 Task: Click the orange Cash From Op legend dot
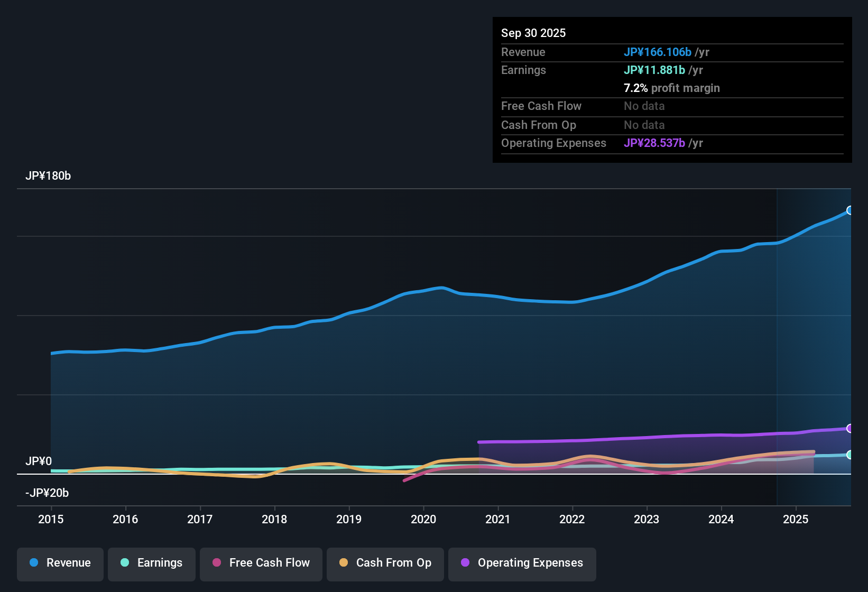[344, 563]
